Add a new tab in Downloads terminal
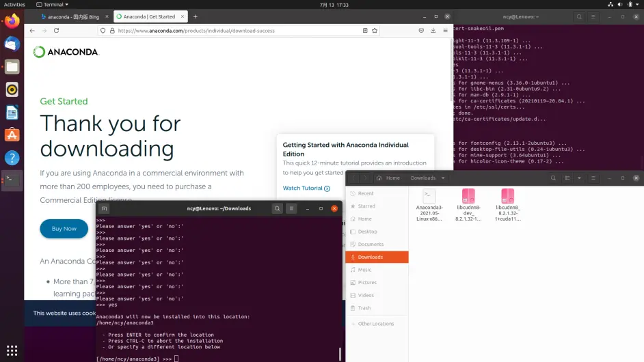Viewport: 644px width, 362px height. [x=105, y=208]
